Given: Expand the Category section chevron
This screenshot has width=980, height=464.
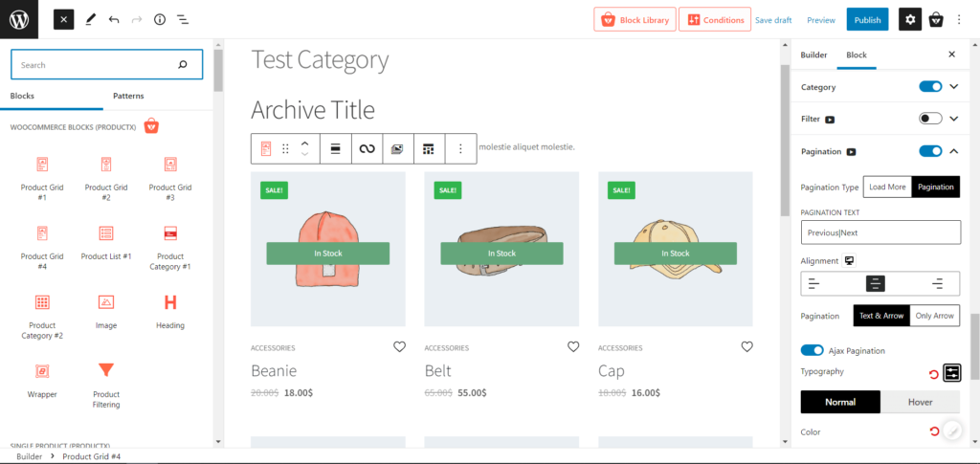Looking at the screenshot, I should pyautogui.click(x=953, y=87).
